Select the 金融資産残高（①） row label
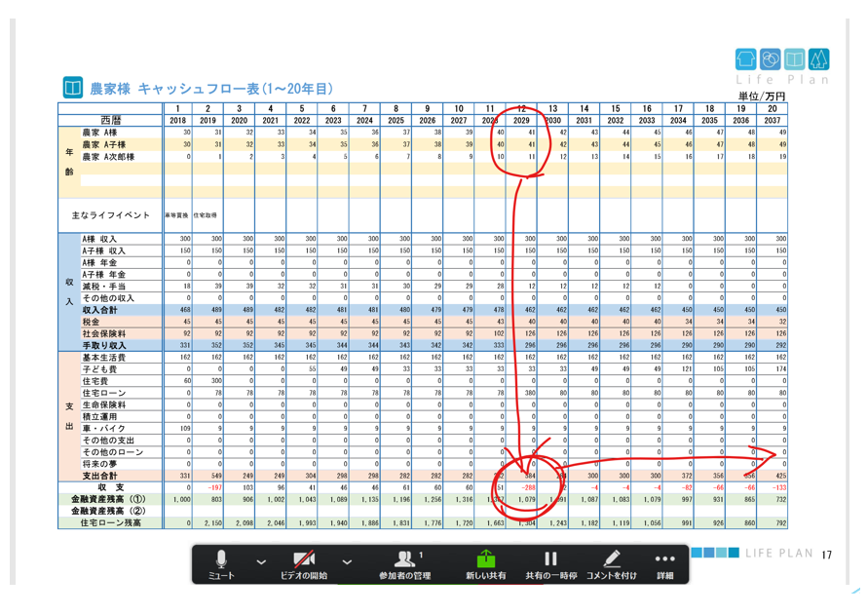This screenshot has height=615, width=868. [x=108, y=499]
